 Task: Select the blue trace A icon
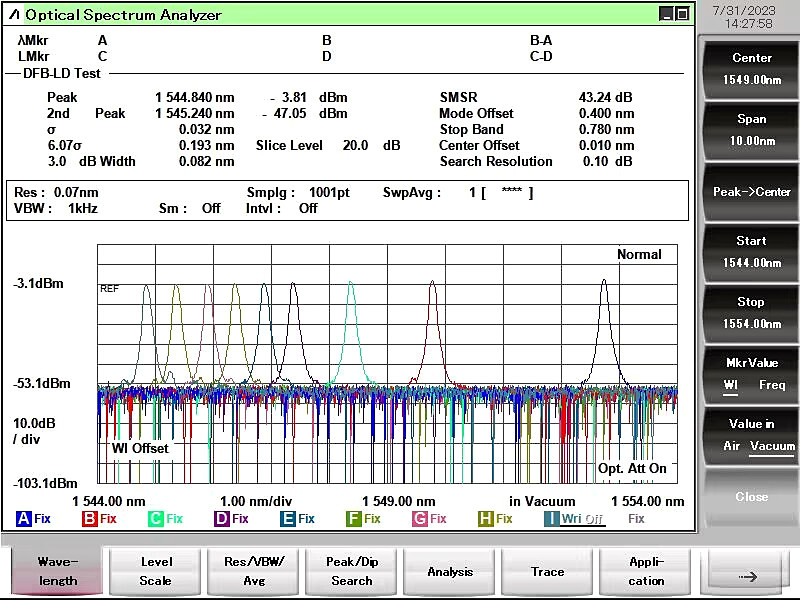coord(23,519)
